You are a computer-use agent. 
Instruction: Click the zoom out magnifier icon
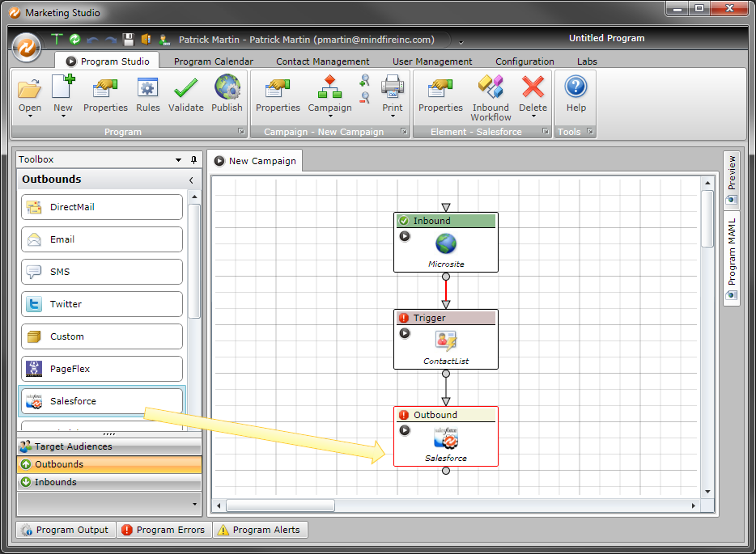point(364,97)
